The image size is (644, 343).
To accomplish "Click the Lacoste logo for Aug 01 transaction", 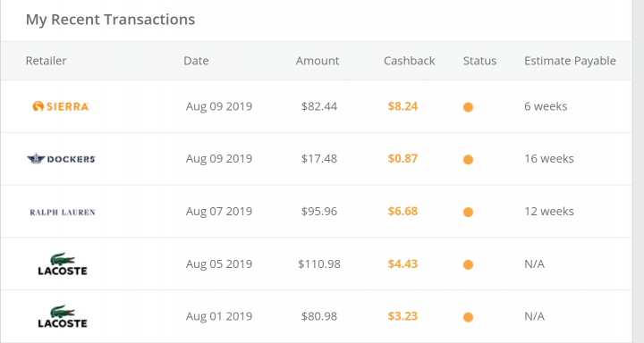I will point(63,316).
